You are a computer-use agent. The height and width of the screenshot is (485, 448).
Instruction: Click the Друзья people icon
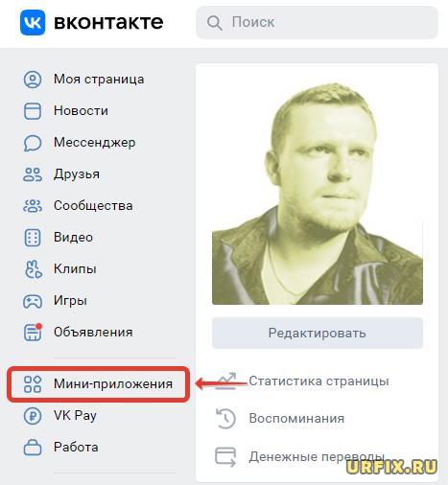(33, 174)
